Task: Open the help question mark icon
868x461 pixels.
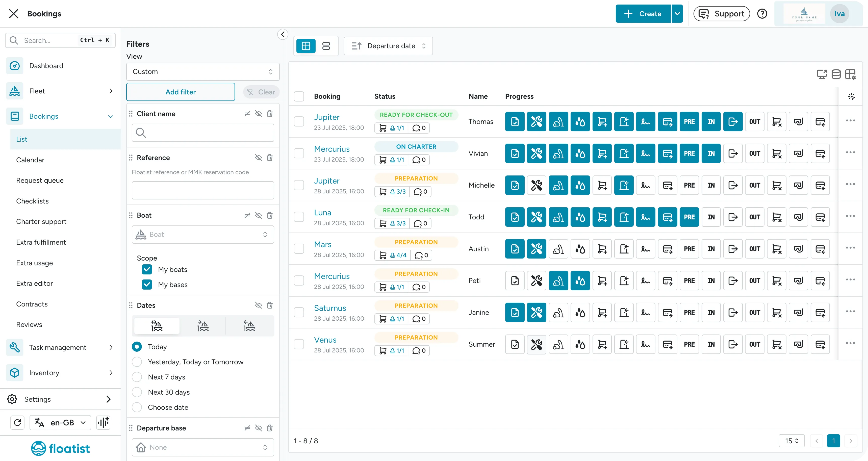Action: pos(762,13)
